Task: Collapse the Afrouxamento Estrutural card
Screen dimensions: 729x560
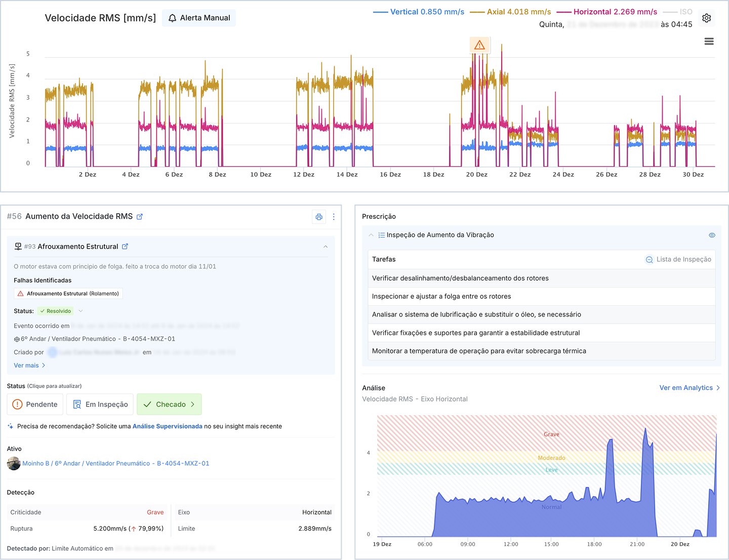Action: click(x=326, y=247)
